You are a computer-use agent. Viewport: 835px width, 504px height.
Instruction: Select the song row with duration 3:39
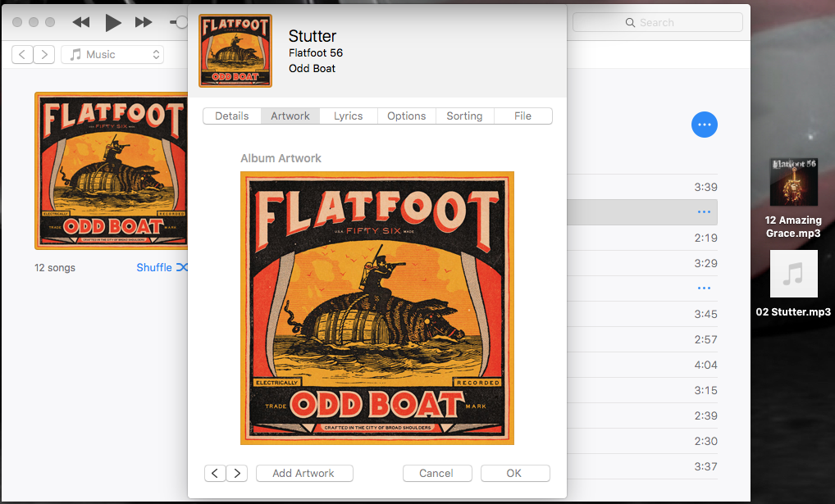pos(642,187)
